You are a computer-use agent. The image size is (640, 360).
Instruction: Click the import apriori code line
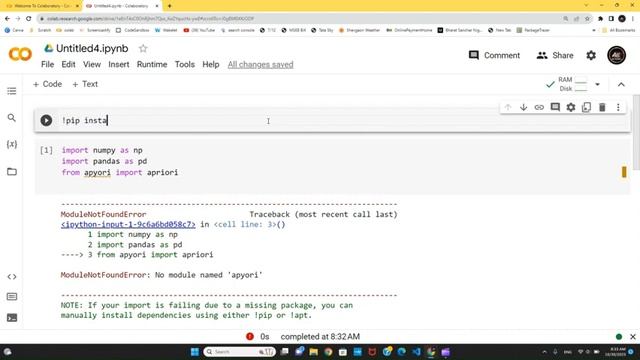tap(120, 172)
